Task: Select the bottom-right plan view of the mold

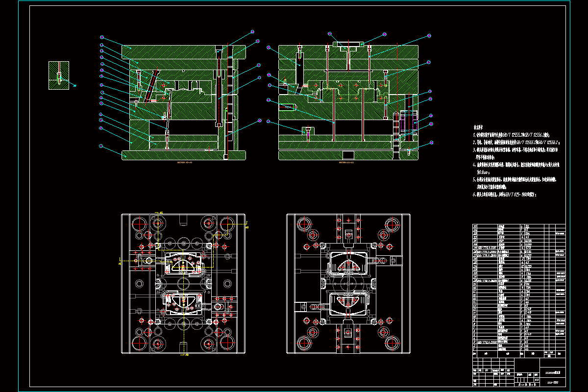Action: 348,283
